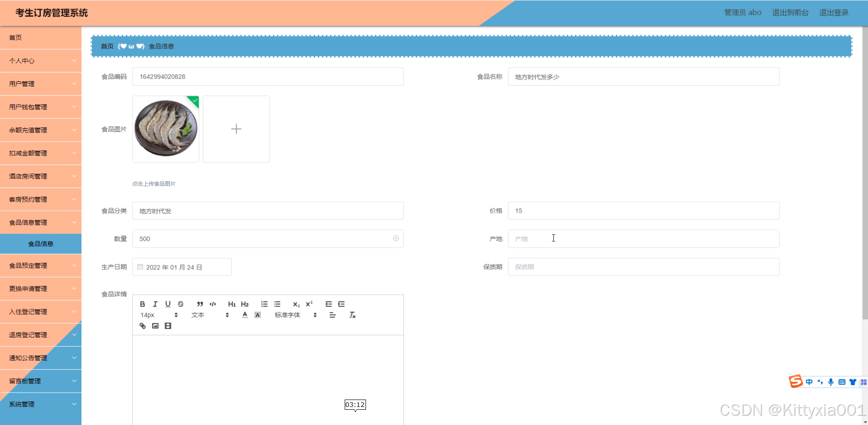This screenshot has height=425, width=868.
Task: Click the 产地 input field
Action: pyautogui.click(x=643, y=239)
